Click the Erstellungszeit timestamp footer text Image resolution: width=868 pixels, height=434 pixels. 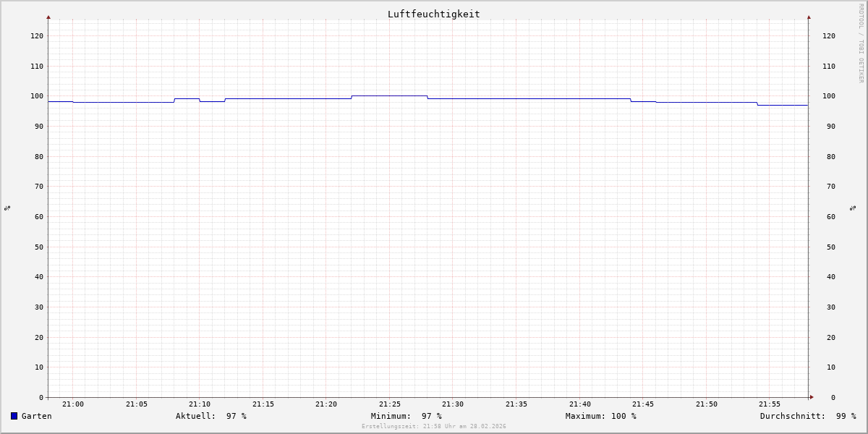[x=434, y=427]
